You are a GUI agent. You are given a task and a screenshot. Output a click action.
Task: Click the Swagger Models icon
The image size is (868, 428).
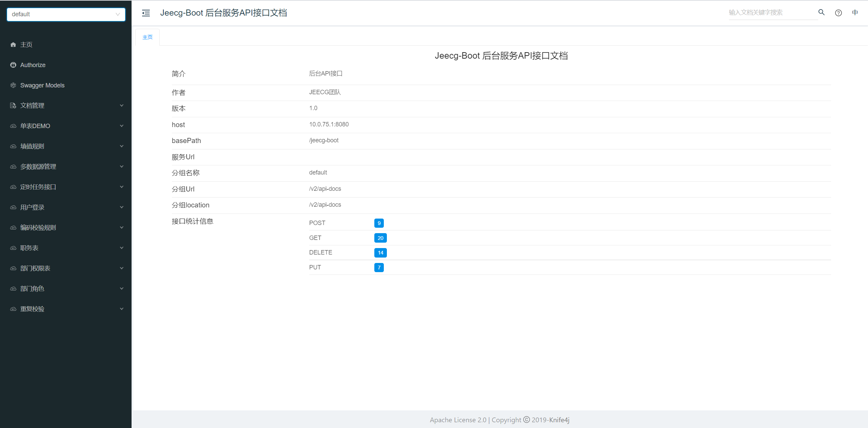pyautogui.click(x=13, y=85)
